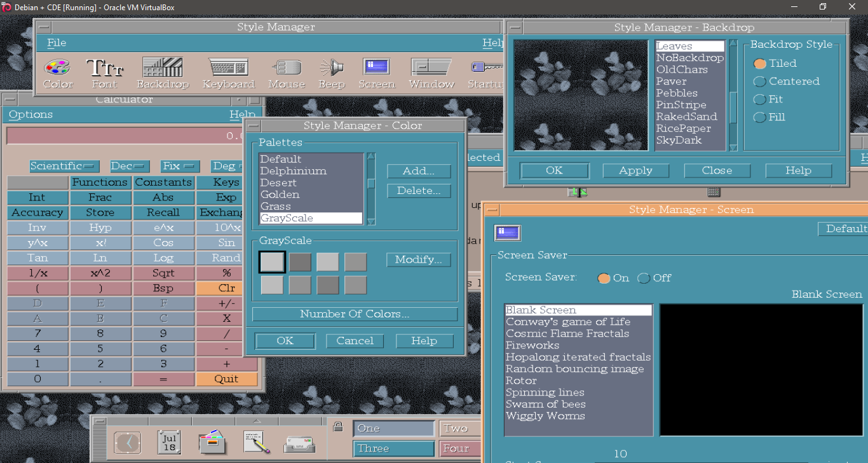Choose the Fill backdrop style
868x463 pixels.
(x=759, y=118)
